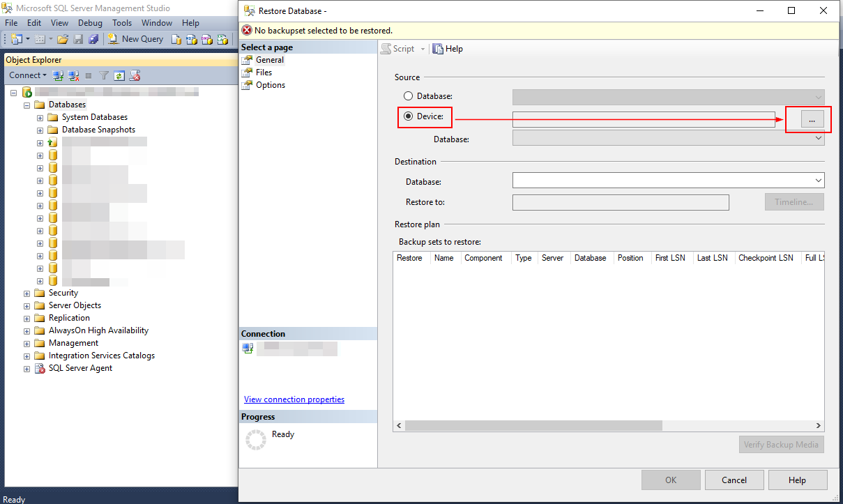Select the SQL Server Agent icon
Image resolution: width=843 pixels, height=504 pixels.
pyautogui.click(x=40, y=368)
